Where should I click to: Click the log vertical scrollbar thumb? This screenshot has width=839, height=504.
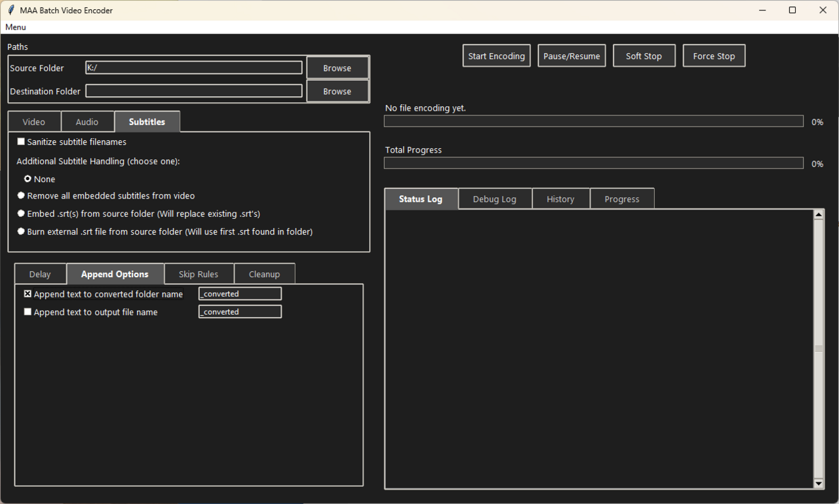click(819, 349)
